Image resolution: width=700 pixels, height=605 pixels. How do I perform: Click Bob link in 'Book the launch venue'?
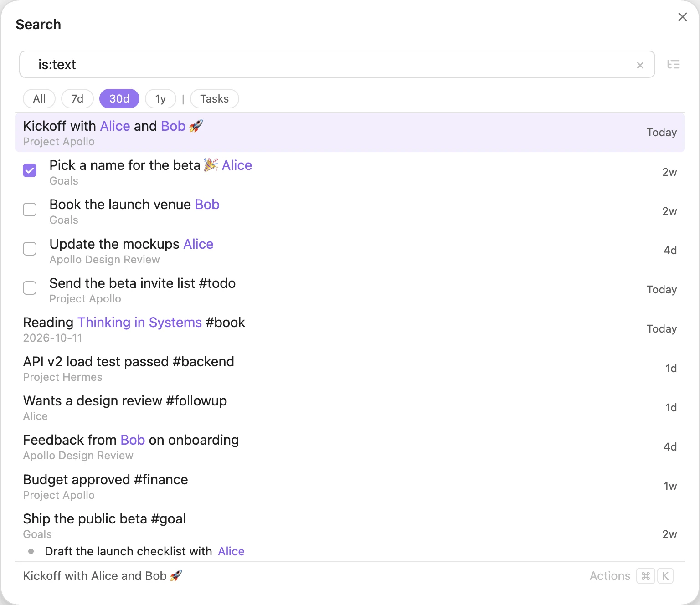click(x=207, y=204)
